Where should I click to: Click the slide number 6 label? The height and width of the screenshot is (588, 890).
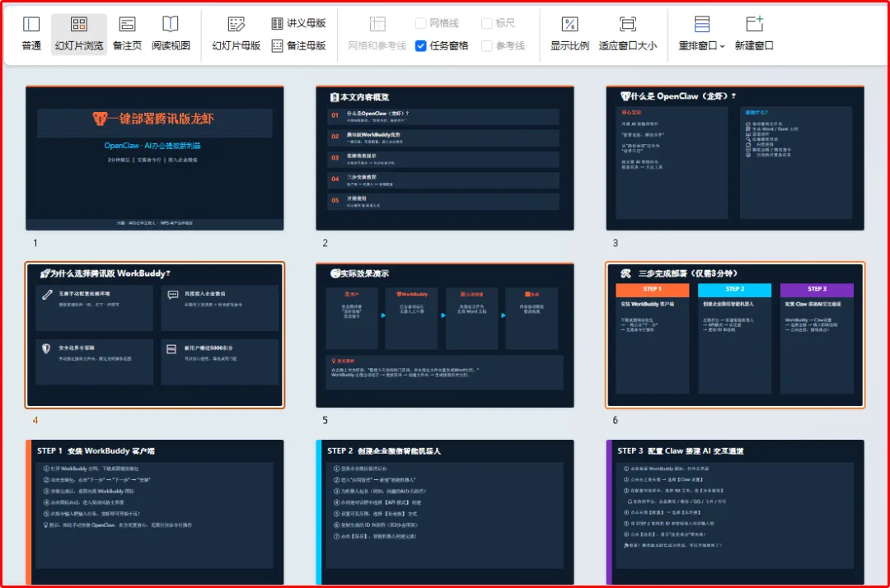616,420
